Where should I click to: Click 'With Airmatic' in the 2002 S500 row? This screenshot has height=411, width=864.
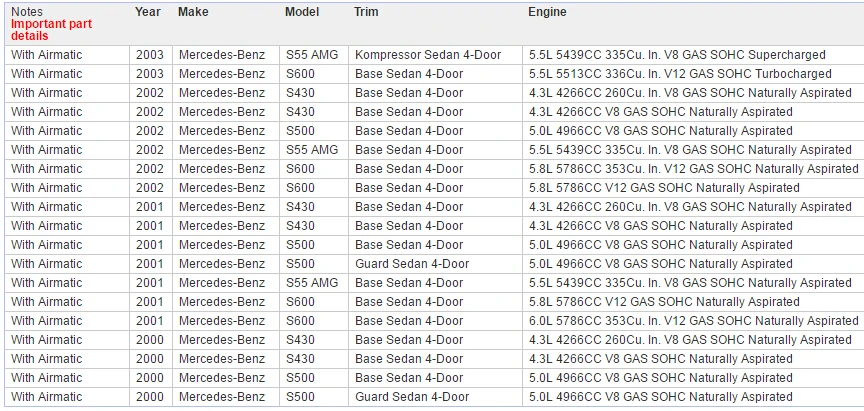pyautogui.click(x=46, y=131)
